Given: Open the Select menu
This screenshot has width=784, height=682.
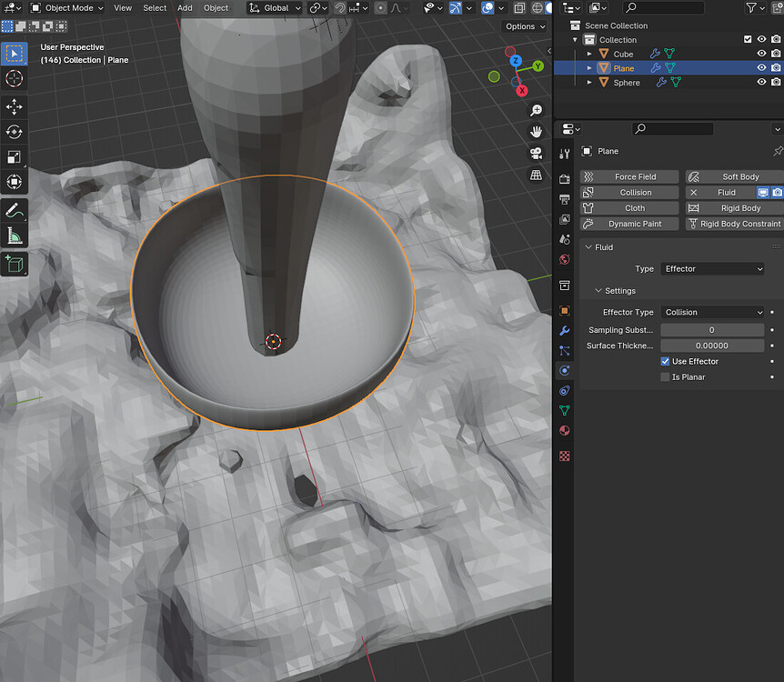Looking at the screenshot, I should point(155,8).
